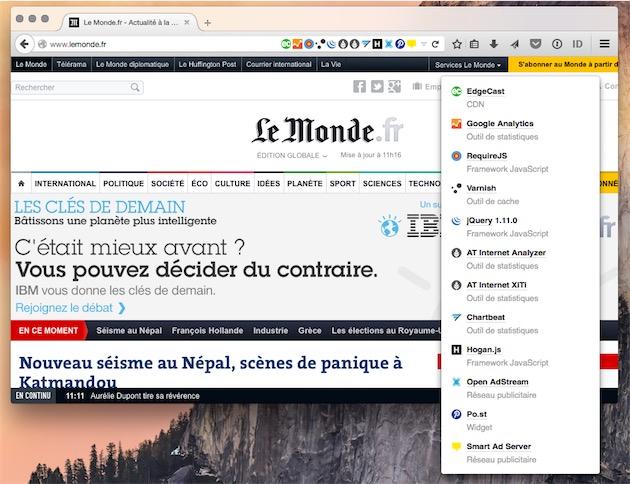The image size is (630, 484).
Task: Select the Le Monde.fr browser tab
Action: tap(129, 22)
